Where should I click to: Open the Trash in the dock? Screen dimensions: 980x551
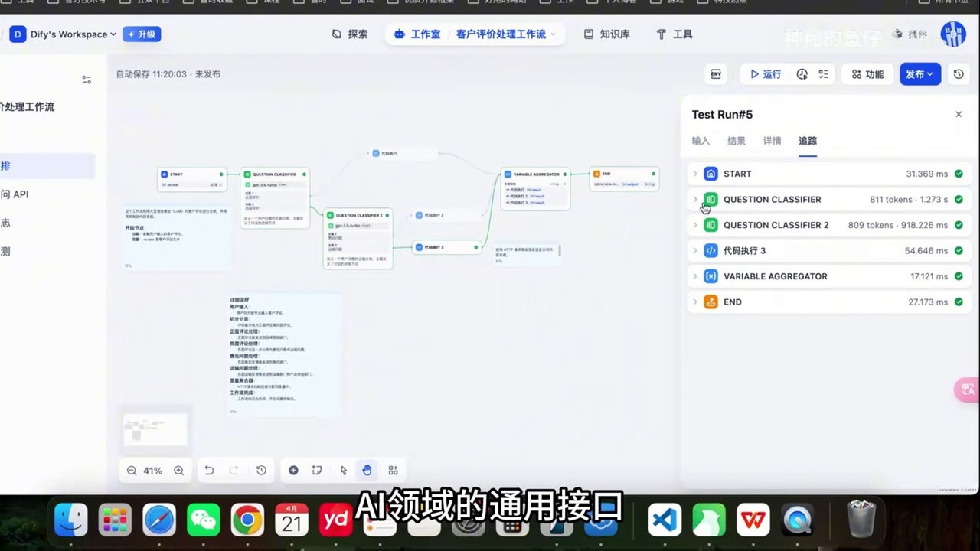click(862, 520)
